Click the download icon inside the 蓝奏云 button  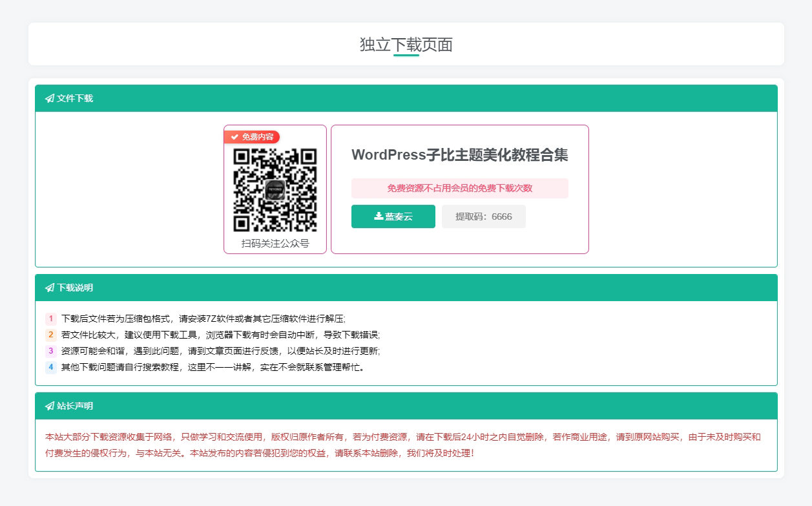[377, 216]
